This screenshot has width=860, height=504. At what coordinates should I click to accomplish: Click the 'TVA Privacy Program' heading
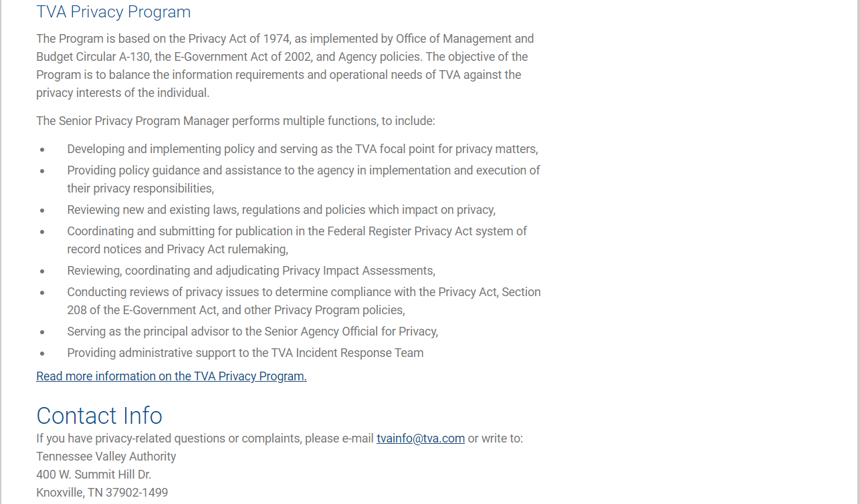pyautogui.click(x=114, y=12)
